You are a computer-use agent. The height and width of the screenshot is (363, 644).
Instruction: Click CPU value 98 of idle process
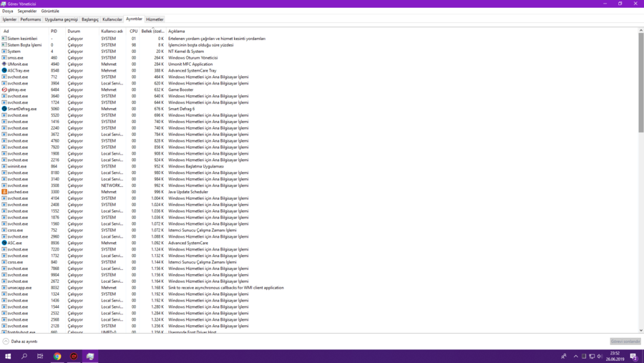pos(134,45)
